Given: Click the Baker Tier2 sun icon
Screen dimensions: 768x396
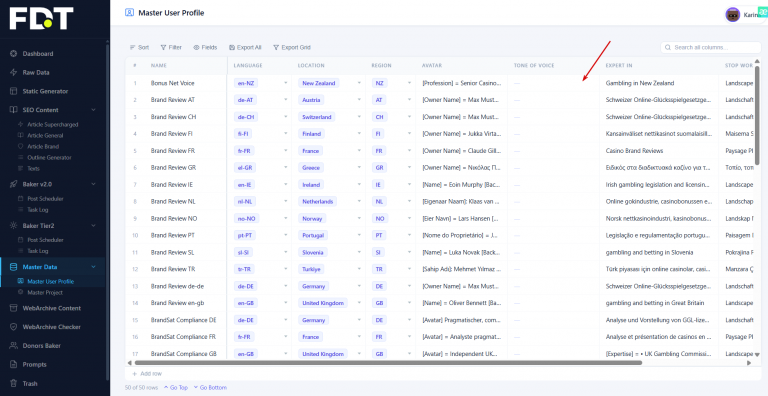Looking at the screenshot, I should click(x=14, y=225).
